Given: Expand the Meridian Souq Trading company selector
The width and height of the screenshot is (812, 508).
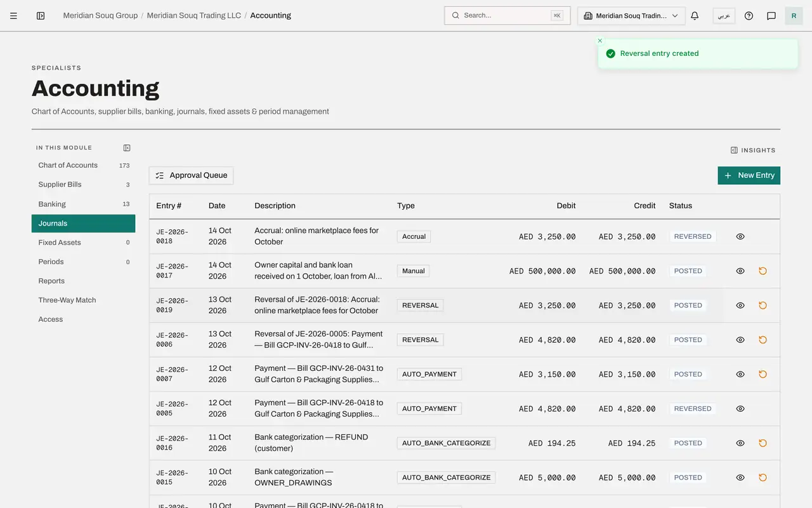Looking at the screenshot, I should [x=631, y=16].
